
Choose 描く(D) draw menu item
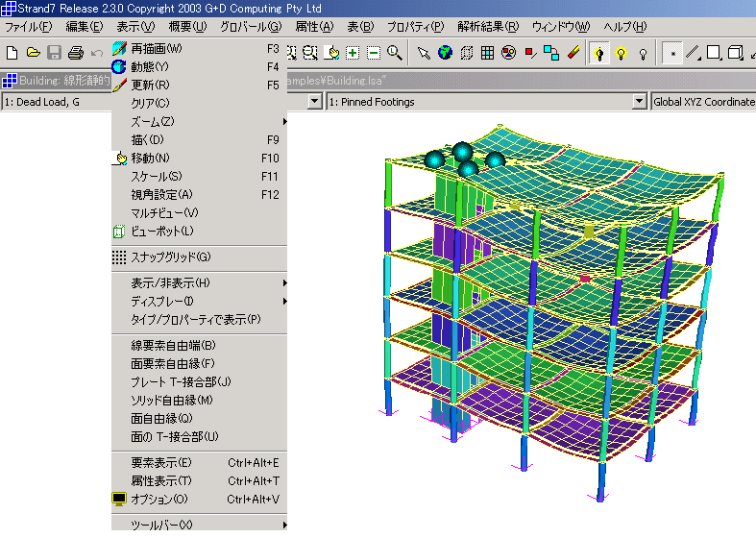click(199, 140)
